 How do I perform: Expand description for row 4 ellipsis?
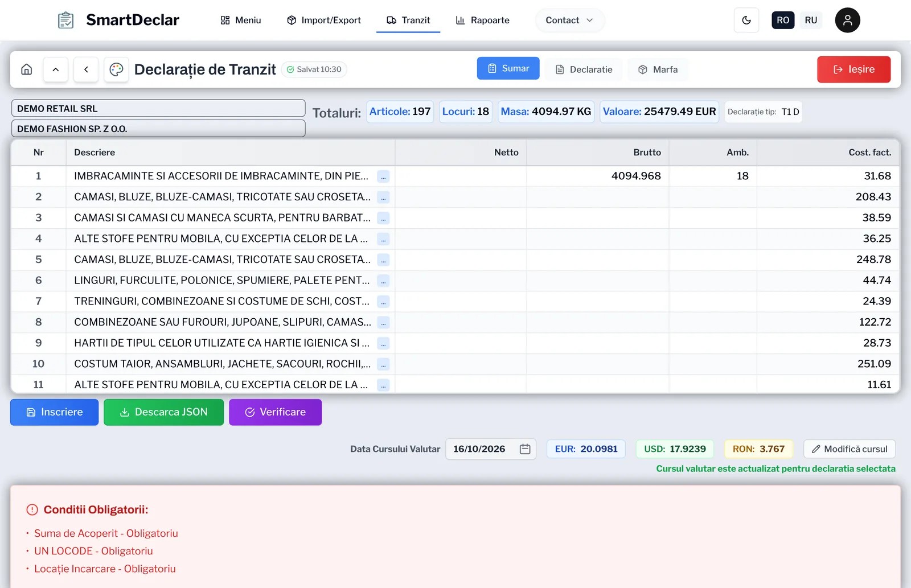[x=384, y=239]
